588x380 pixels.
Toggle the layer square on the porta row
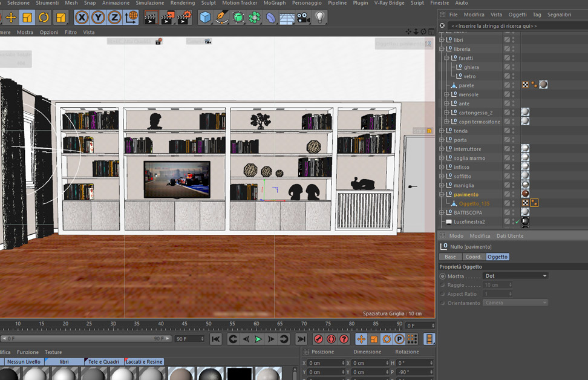pyautogui.click(x=507, y=140)
